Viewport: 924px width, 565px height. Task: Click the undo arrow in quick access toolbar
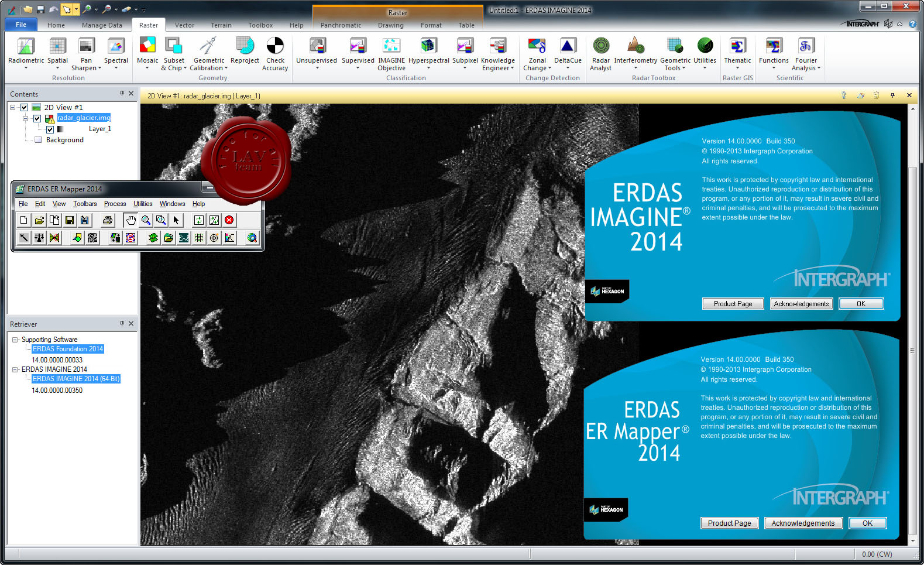(53, 9)
